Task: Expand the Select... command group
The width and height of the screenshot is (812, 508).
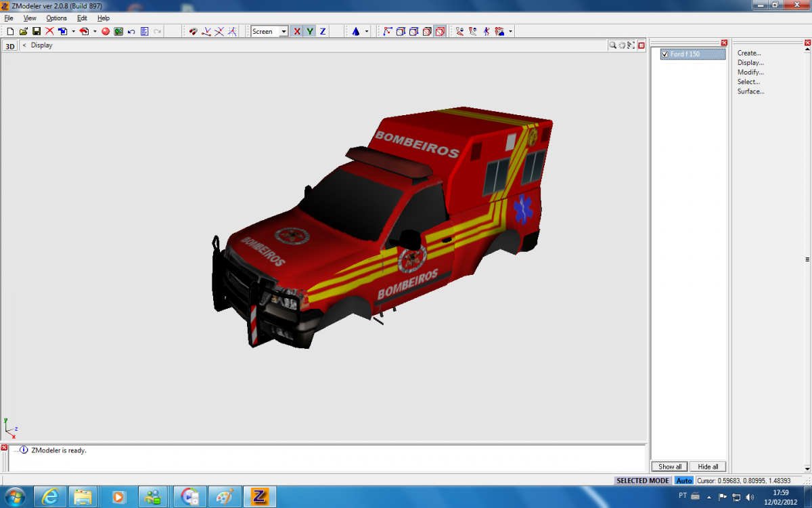Action: [x=748, y=81]
